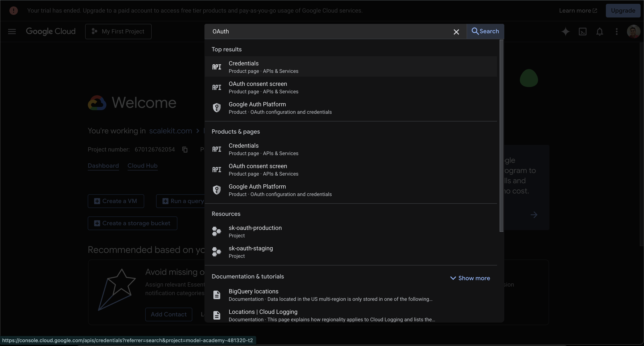Screen dimensions: 644x346
Task: Open the navigation hamburger menu
Action: tap(11, 31)
